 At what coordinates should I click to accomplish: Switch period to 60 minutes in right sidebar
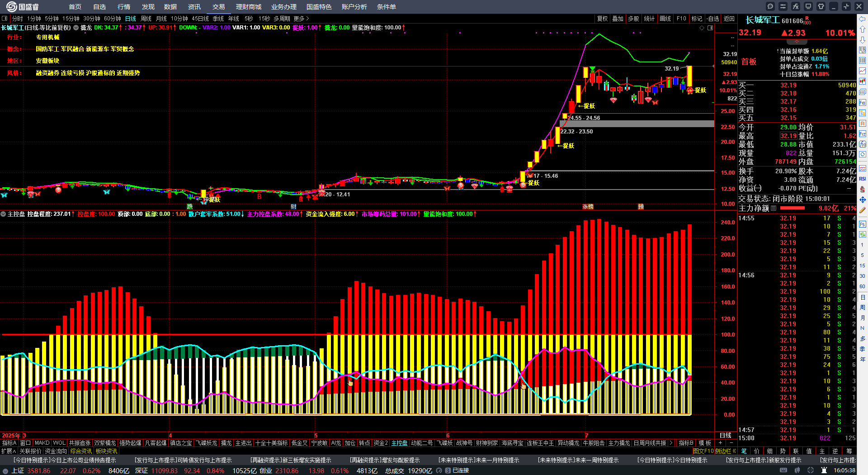(863, 286)
